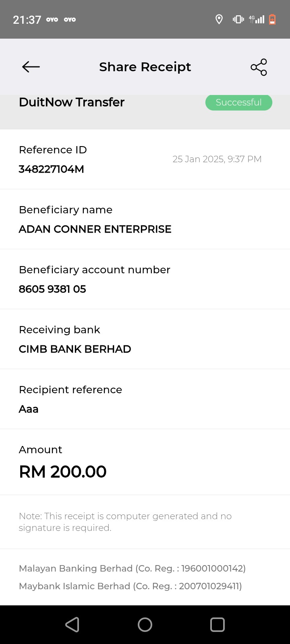This screenshot has height=644, width=290.
Task: Tap the location pin status icon
Action: [x=219, y=19]
